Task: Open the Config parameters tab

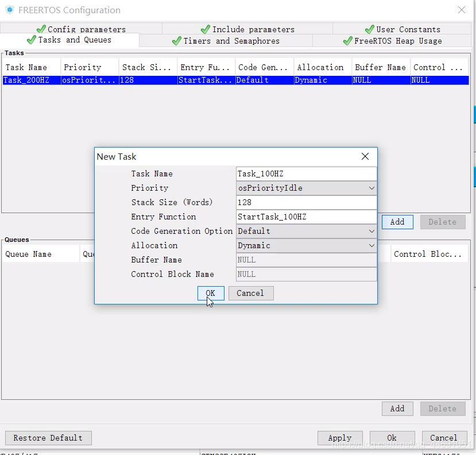Action: click(x=81, y=29)
